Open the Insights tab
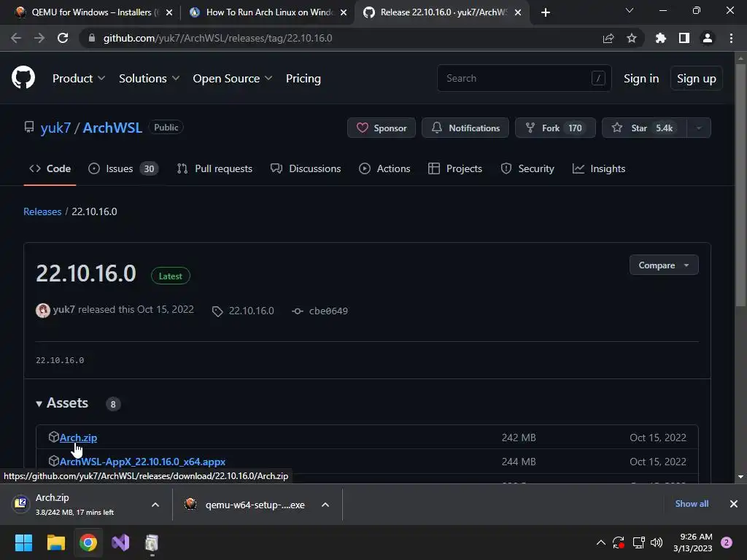The image size is (747, 560). (x=599, y=168)
